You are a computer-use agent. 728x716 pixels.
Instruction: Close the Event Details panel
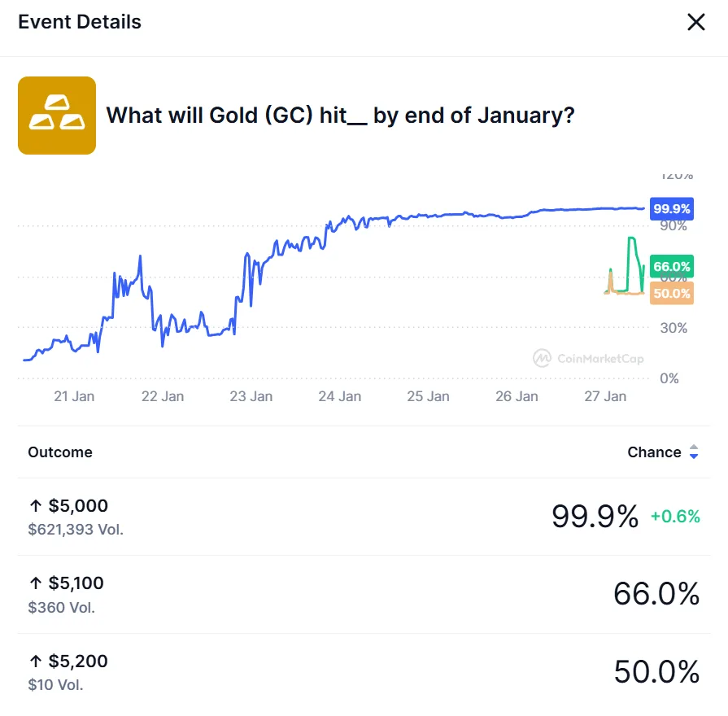click(x=696, y=22)
